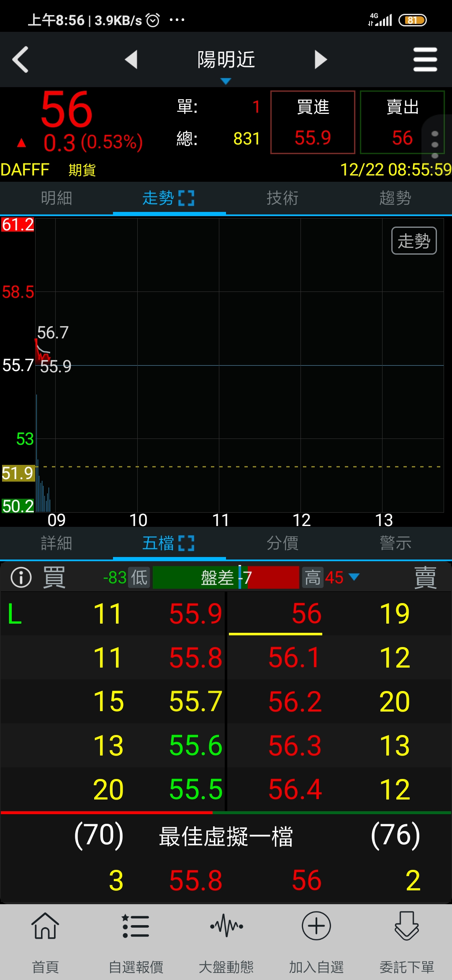The height and width of the screenshot is (980, 452).
Task: Tap the 最佳虛擬一檔 label
Action: point(226,836)
